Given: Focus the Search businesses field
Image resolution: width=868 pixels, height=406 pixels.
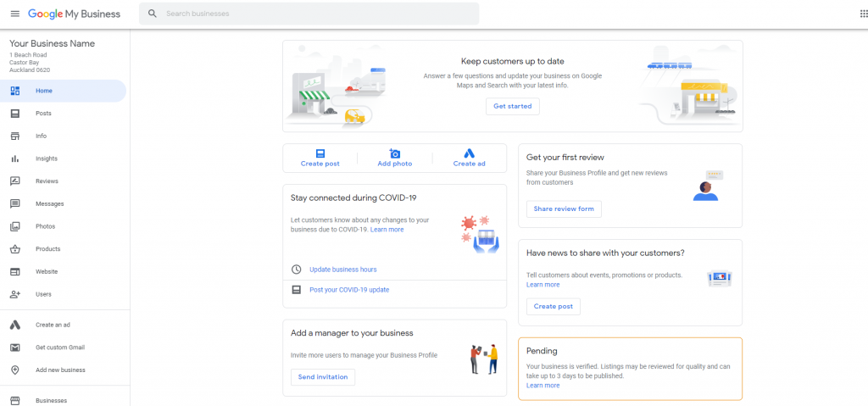Looking at the screenshot, I should coord(309,14).
